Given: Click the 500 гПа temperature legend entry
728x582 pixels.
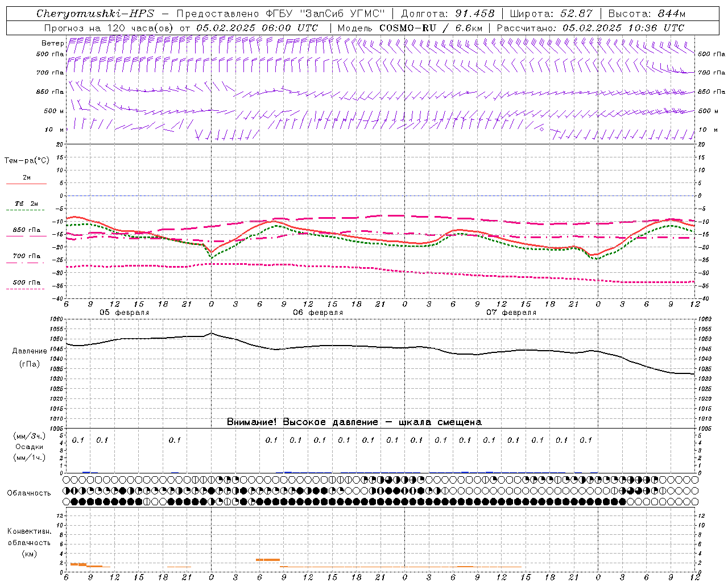Looking at the screenshot, I should point(26,285).
